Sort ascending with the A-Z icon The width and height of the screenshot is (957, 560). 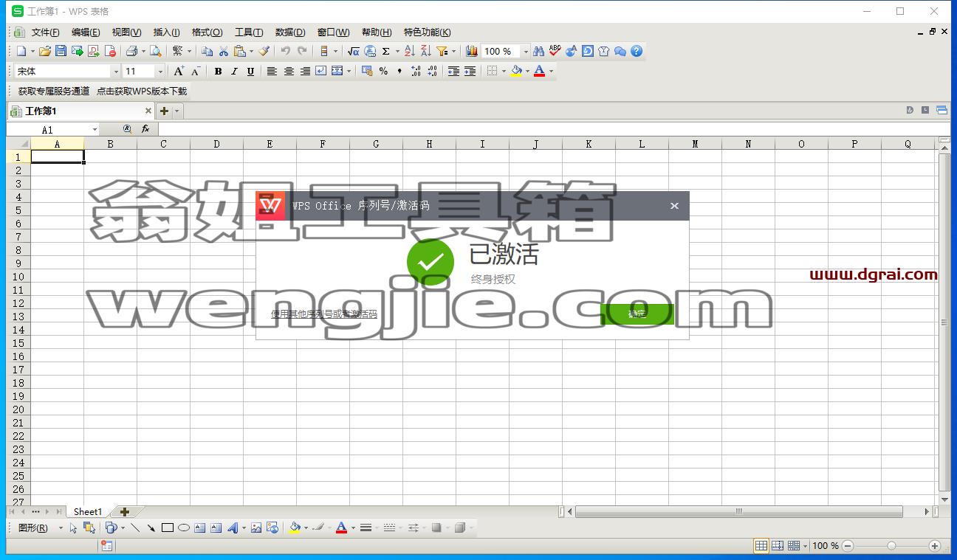(410, 52)
